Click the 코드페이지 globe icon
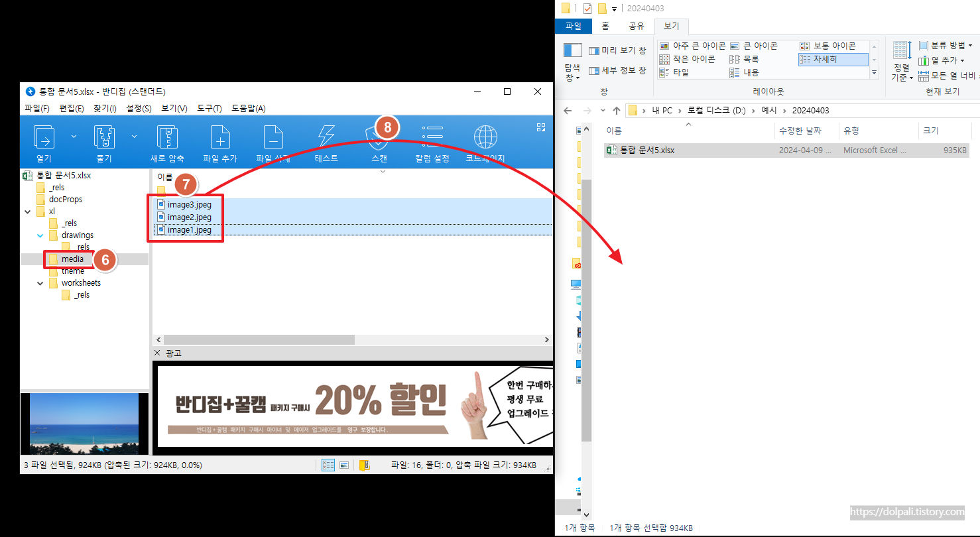 click(x=485, y=137)
